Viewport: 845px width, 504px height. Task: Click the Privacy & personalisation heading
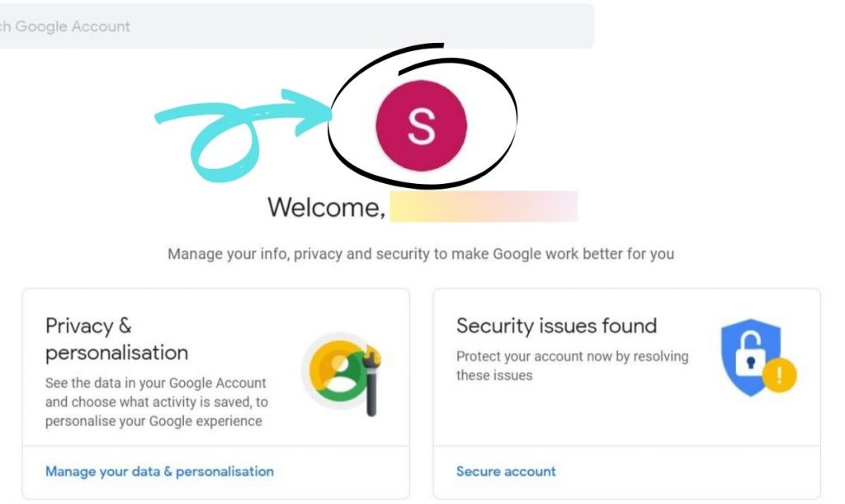pos(88,326)
